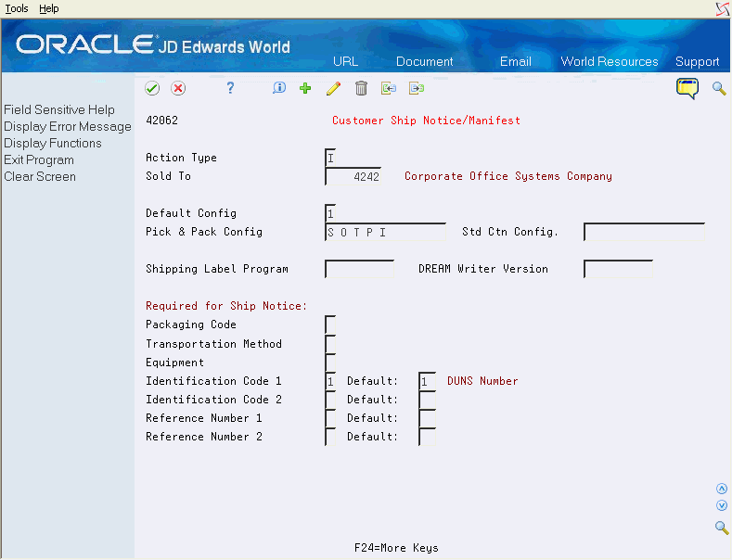
Task: Click the Corporate Office Systems Company text
Action: pos(508,176)
